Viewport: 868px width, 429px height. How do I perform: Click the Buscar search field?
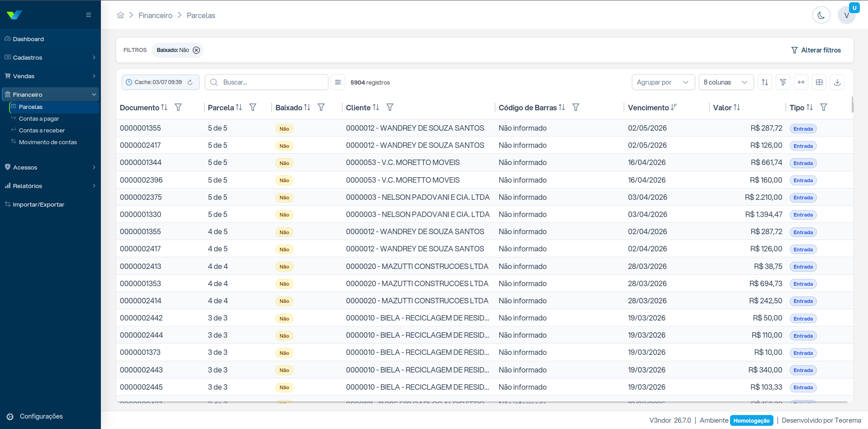pos(266,82)
